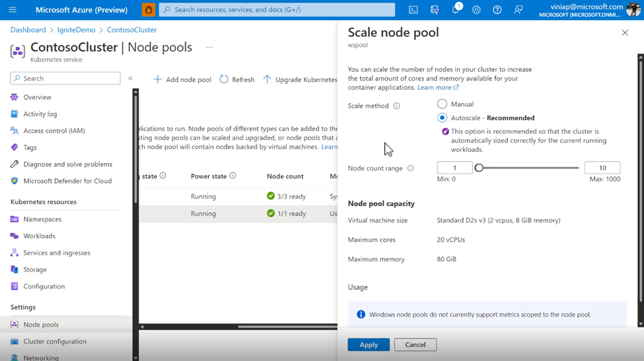This screenshot has height=361, width=644.
Task: Click the 1/1 ready node count cell
Action: click(286, 213)
